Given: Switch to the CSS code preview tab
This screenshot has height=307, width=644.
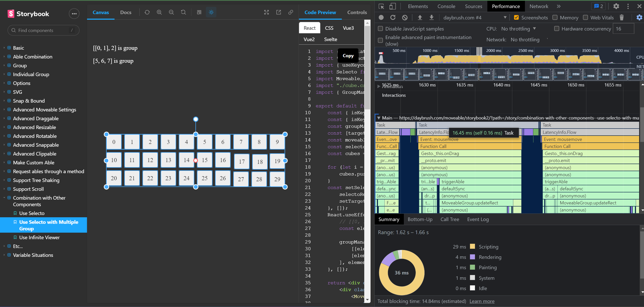Looking at the screenshot, I should [329, 28].
